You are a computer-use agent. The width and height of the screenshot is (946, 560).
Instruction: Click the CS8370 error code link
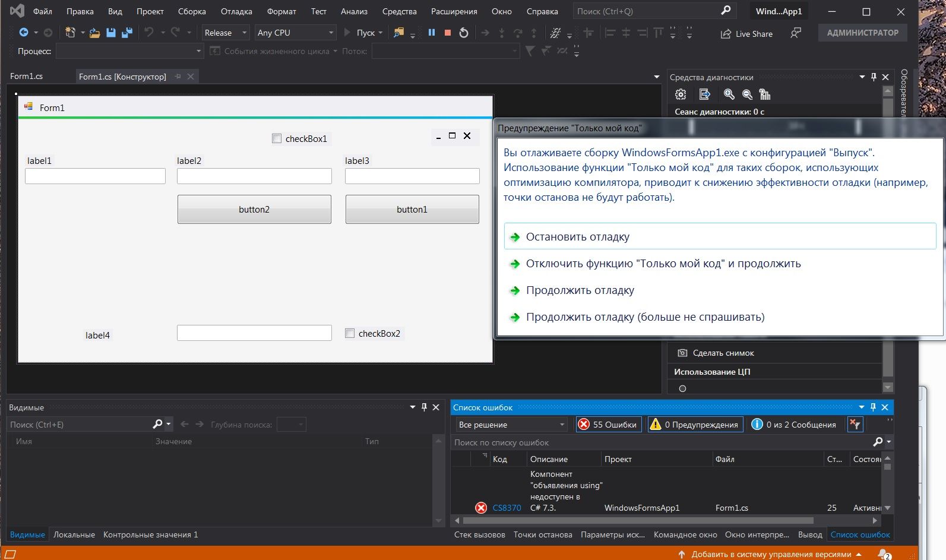(x=507, y=508)
